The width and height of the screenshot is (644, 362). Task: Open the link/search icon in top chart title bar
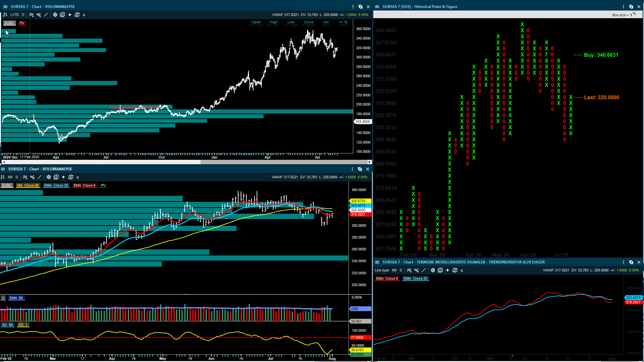click(361, 7)
